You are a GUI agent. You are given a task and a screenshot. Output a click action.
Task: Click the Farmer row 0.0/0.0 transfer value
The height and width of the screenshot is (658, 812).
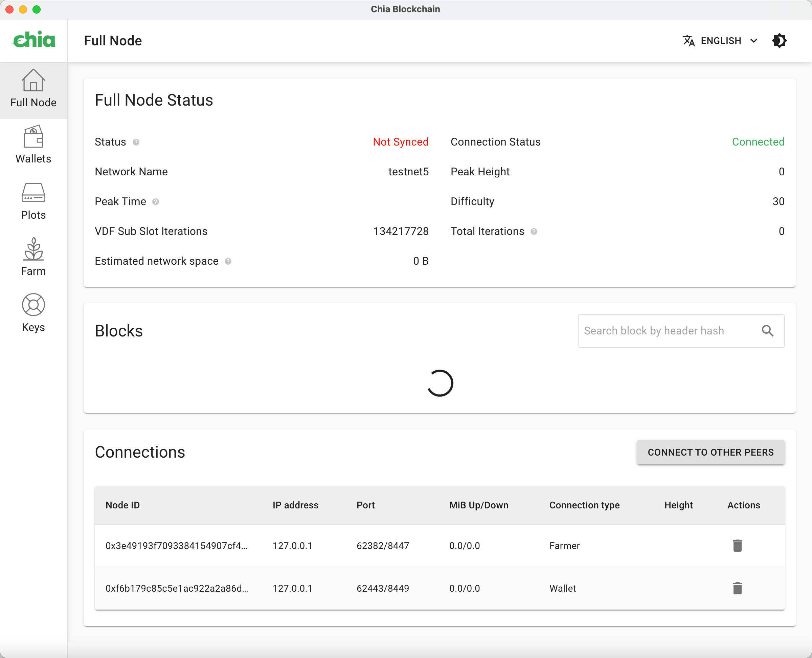[465, 546]
